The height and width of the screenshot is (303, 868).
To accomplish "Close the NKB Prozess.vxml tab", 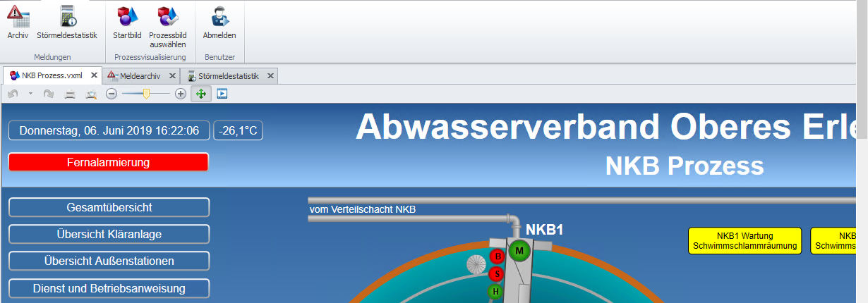I will (x=94, y=75).
